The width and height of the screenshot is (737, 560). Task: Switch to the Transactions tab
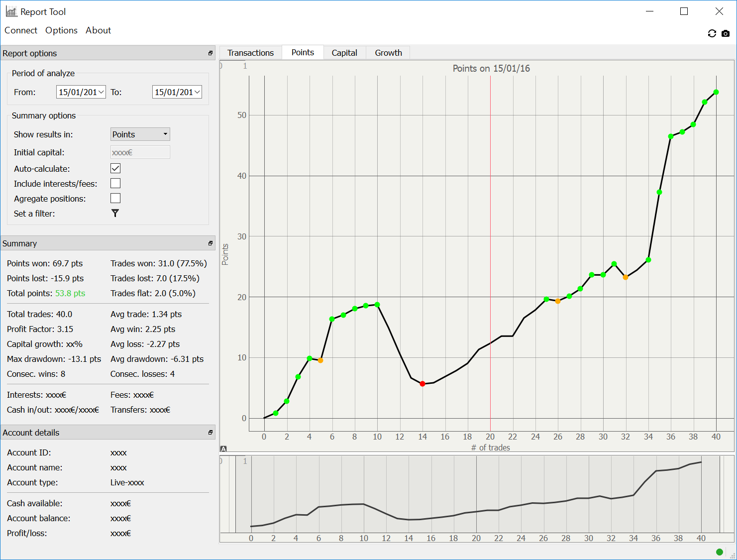pos(250,53)
